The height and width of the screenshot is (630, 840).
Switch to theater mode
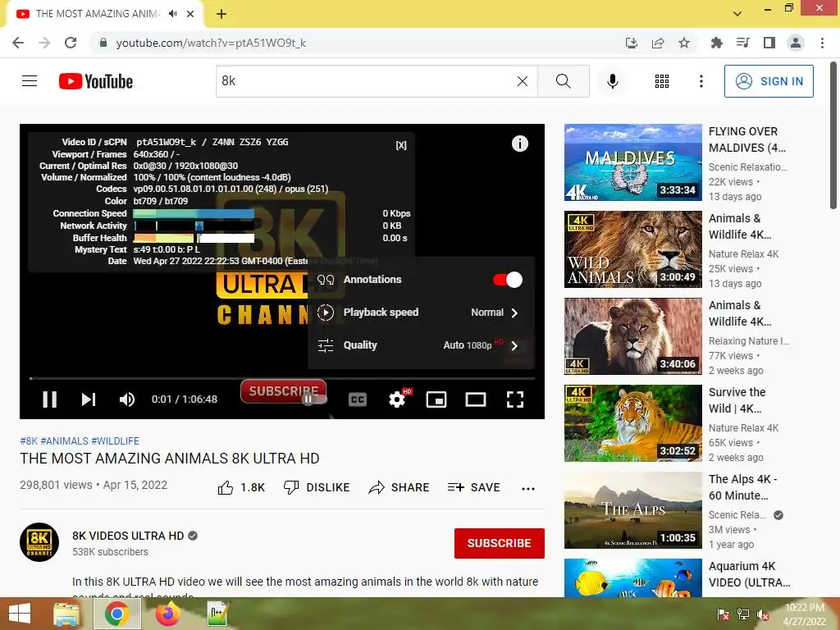click(476, 399)
